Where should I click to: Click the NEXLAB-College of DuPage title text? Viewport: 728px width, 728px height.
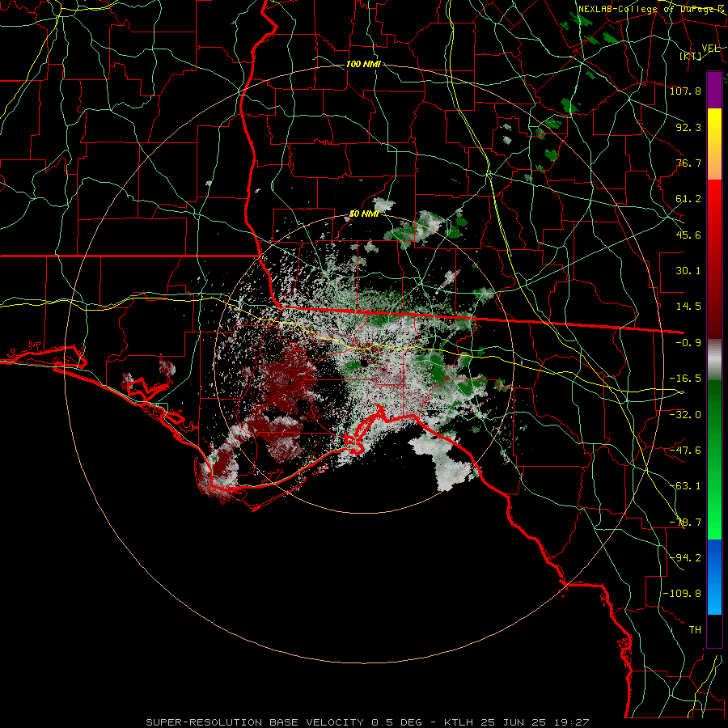[650, 9]
